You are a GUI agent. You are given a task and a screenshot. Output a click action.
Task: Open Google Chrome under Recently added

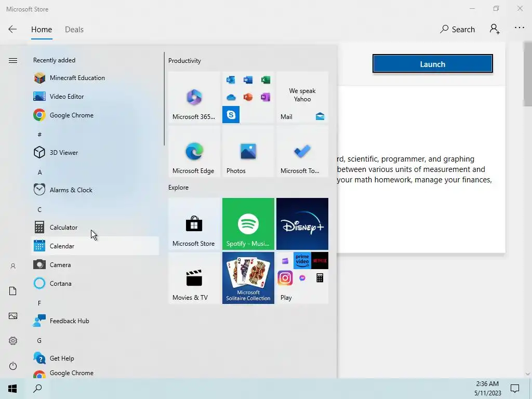[95, 115]
